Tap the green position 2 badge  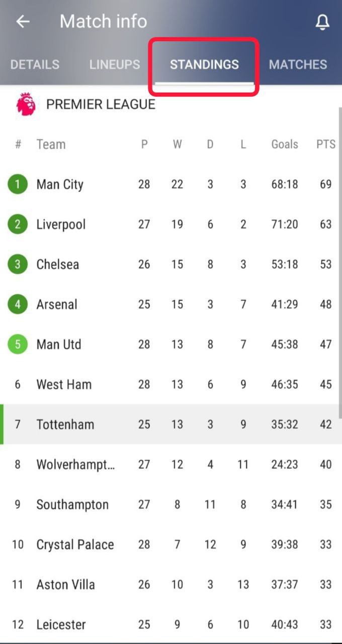[x=18, y=224]
